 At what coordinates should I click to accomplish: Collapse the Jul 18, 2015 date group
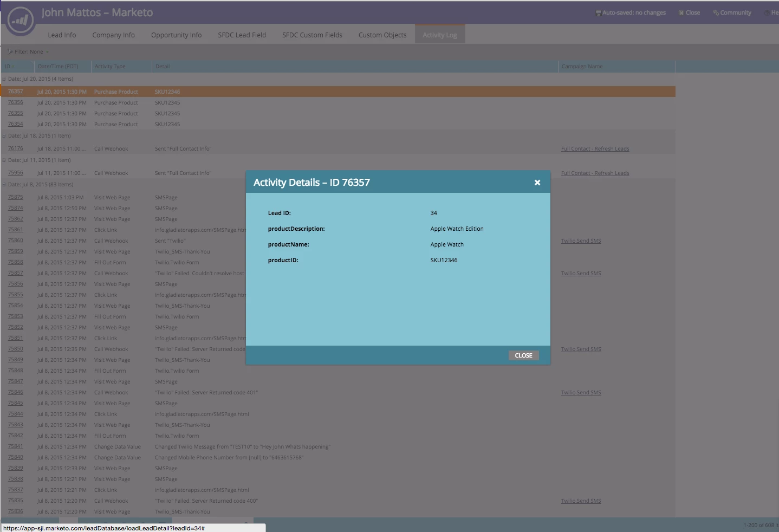point(4,136)
